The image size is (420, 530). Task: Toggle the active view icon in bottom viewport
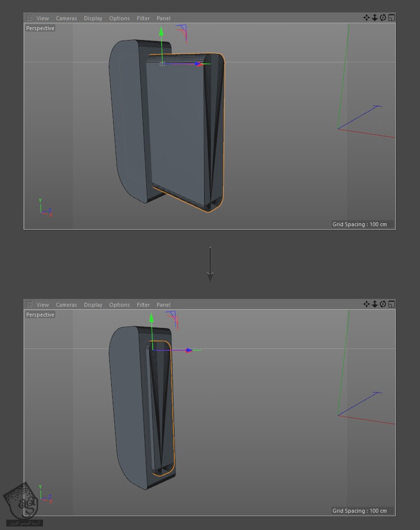point(391,304)
